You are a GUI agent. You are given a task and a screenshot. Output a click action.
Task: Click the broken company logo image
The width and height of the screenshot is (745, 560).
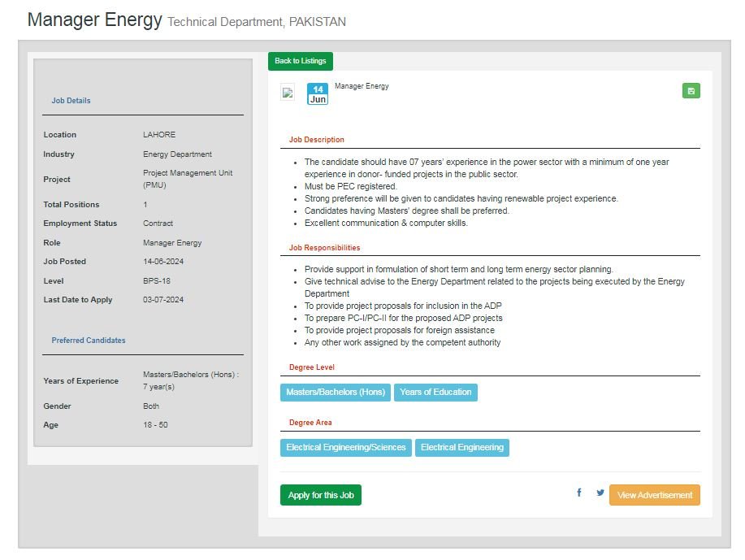tap(288, 92)
